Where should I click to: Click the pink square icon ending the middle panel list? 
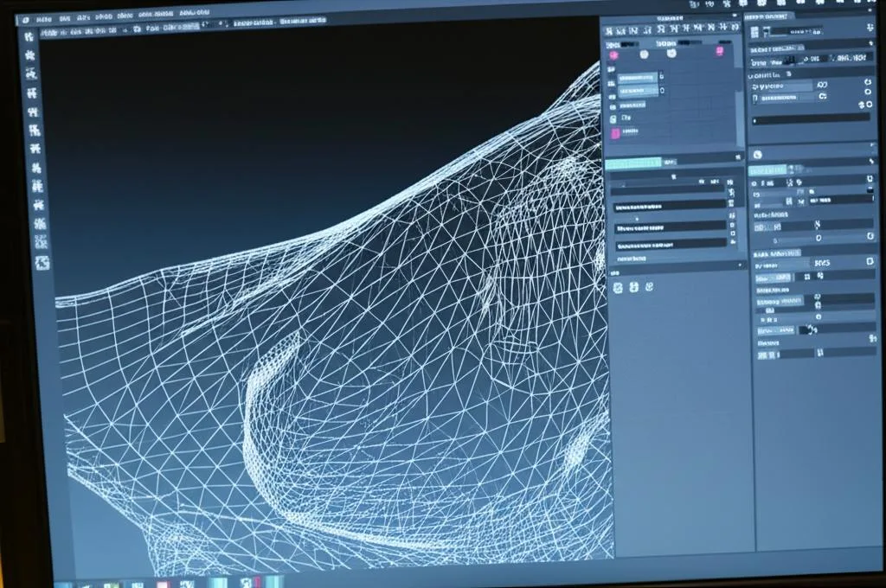tap(615, 133)
